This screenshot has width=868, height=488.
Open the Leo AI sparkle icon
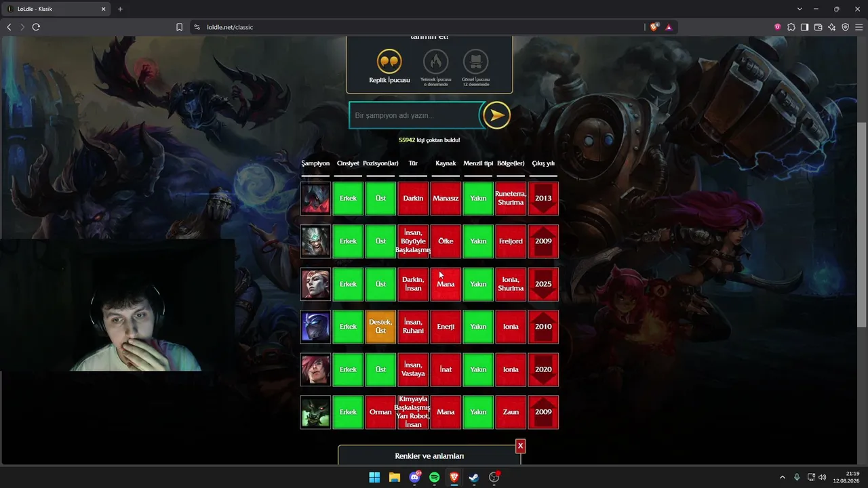pos(831,27)
